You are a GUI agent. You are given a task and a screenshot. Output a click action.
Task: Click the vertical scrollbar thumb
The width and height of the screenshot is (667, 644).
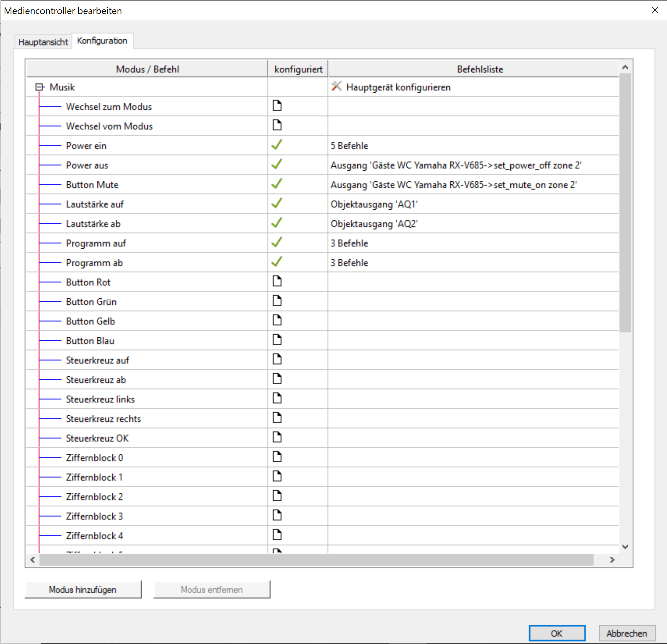[x=625, y=203]
